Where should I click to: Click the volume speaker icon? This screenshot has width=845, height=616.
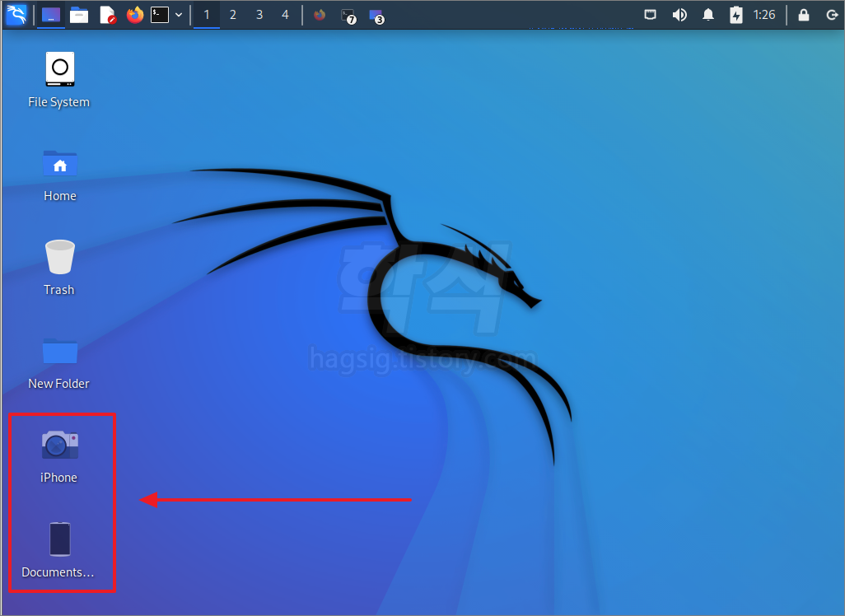[679, 15]
